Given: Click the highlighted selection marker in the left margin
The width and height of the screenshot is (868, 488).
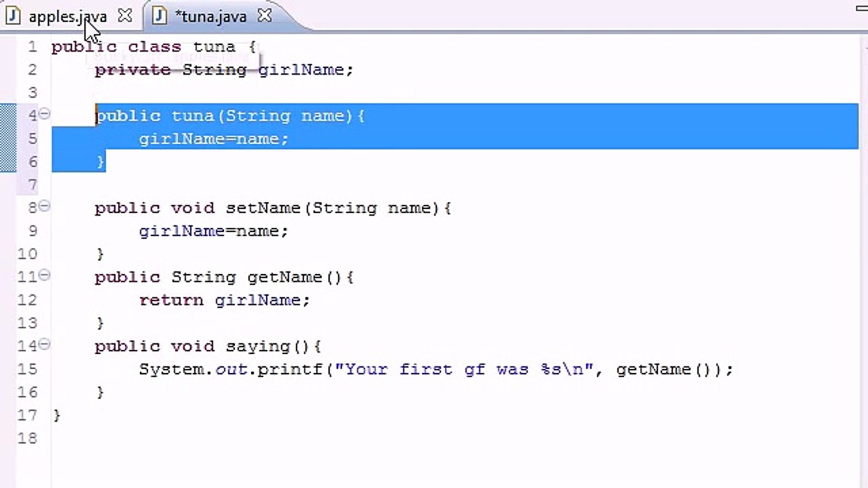Looking at the screenshot, I should [7, 138].
